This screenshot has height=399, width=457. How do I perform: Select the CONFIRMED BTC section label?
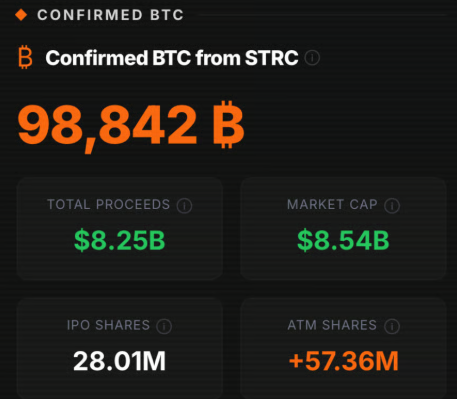click(x=110, y=15)
